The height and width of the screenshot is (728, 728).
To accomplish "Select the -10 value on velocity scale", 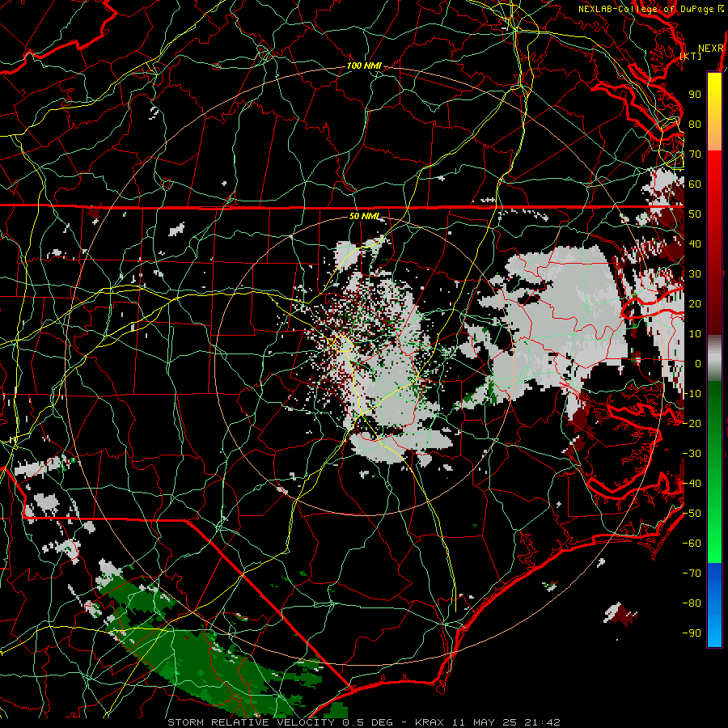I will [692, 394].
